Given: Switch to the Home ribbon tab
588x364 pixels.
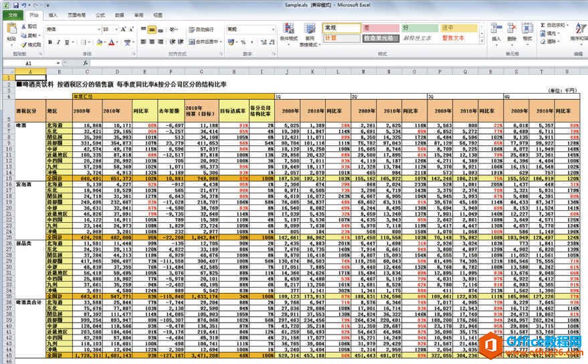Looking at the screenshot, I should click(x=34, y=15).
